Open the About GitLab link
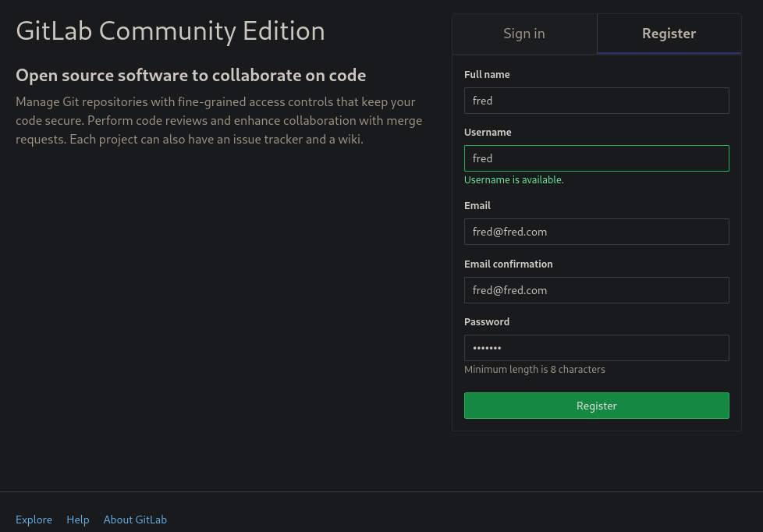Image resolution: width=763 pixels, height=532 pixels. pyautogui.click(x=135, y=520)
